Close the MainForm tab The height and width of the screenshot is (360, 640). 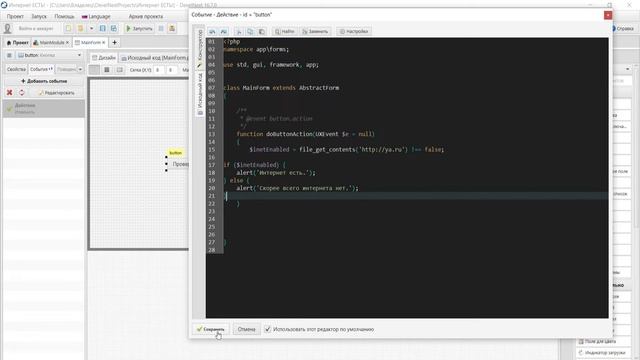104,42
